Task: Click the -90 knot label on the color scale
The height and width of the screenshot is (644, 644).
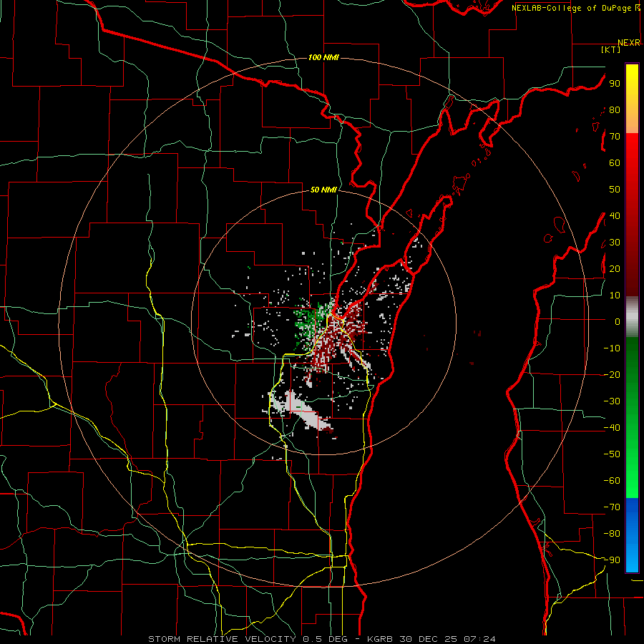Action: coord(612,560)
